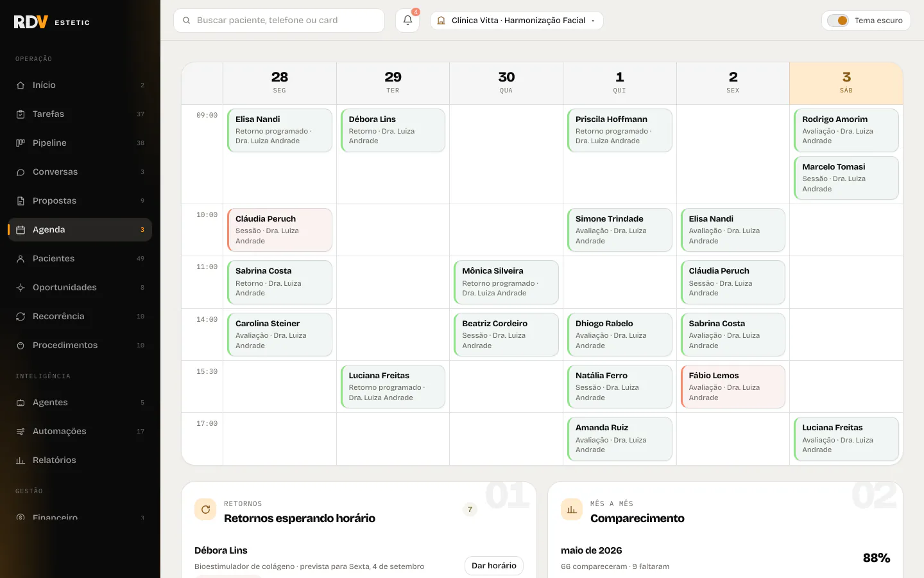Open the Relatórios page
Viewport: 924px width, 578px height.
80,460
